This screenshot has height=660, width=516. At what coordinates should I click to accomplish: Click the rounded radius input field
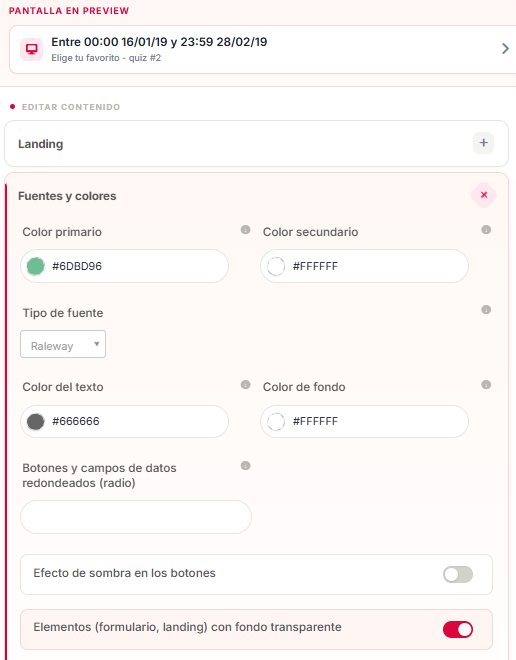tap(136, 517)
